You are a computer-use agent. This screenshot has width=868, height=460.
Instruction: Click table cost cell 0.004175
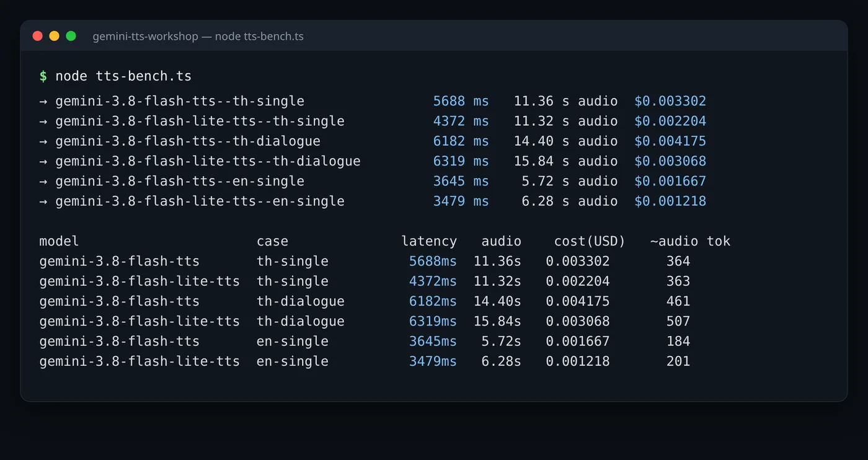[x=578, y=301]
